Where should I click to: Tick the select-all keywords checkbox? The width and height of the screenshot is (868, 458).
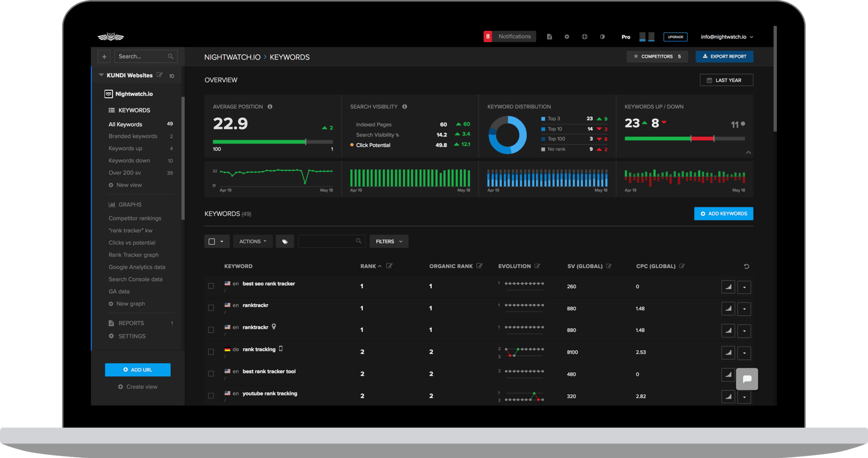click(x=212, y=241)
